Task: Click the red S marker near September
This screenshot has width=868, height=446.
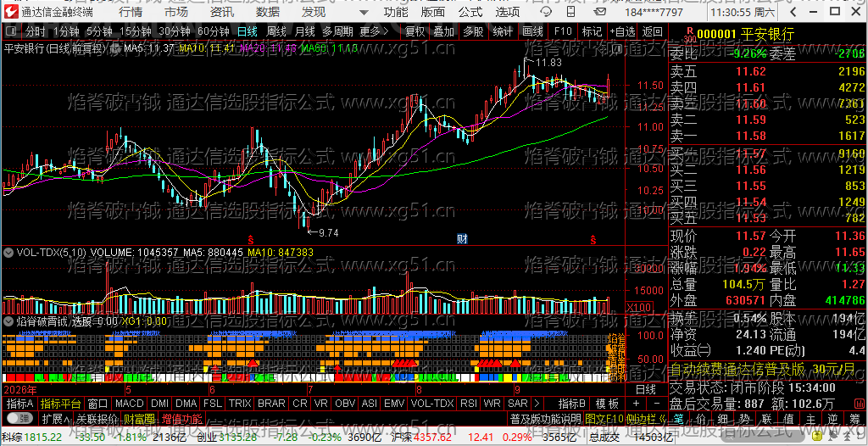Action: (x=593, y=240)
